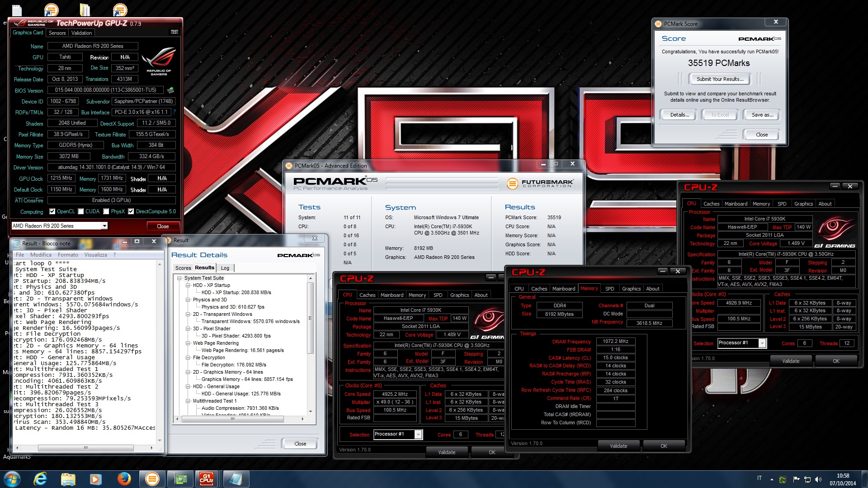This screenshot has width=868, height=488.
Task: Switch to PCMark05 orange taskbar icon
Action: 152,479
